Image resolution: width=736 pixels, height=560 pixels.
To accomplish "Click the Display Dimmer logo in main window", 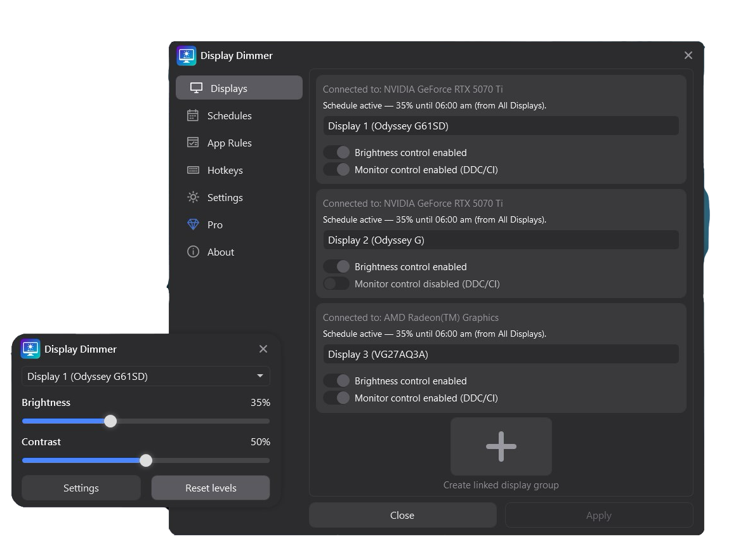I will (187, 55).
